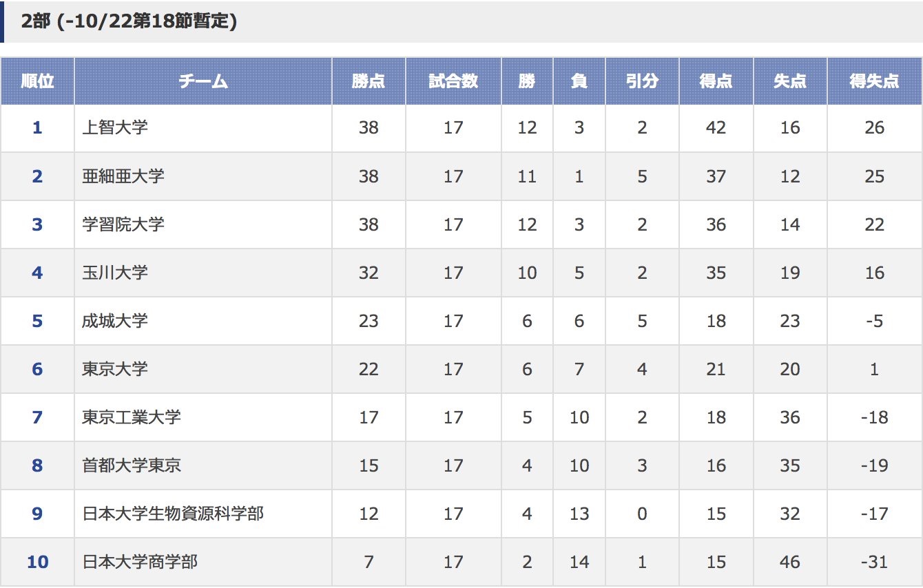The image size is (923, 588).
Task: Click the 2部 section heading
Action: [x=129, y=21]
